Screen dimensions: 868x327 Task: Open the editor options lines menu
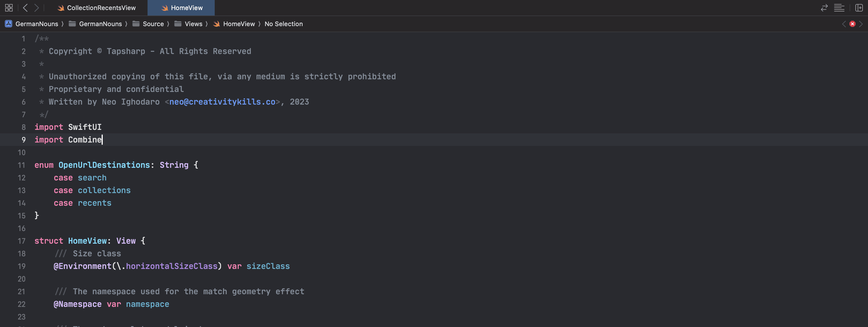[x=839, y=8]
